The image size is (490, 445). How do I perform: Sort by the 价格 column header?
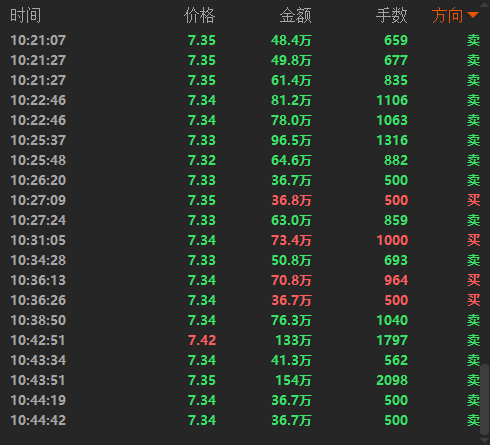199,16
